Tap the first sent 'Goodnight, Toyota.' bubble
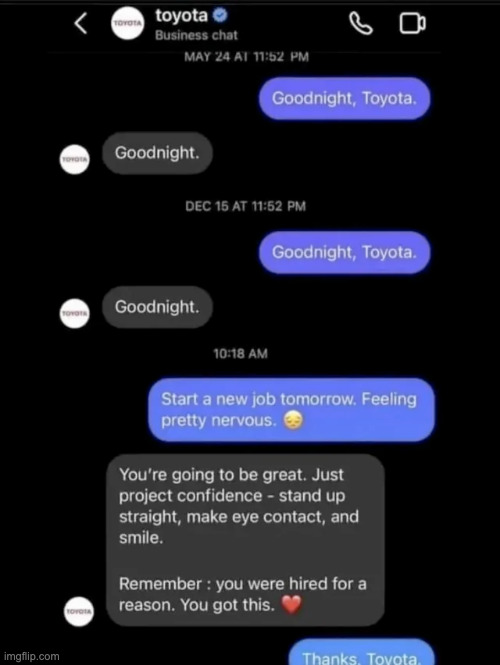 coord(344,98)
